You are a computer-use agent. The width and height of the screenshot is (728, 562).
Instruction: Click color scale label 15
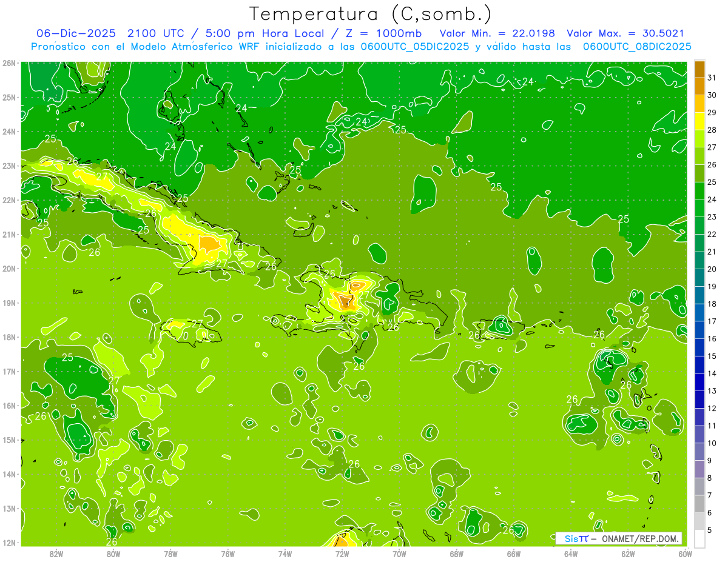(x=712, y=356)
